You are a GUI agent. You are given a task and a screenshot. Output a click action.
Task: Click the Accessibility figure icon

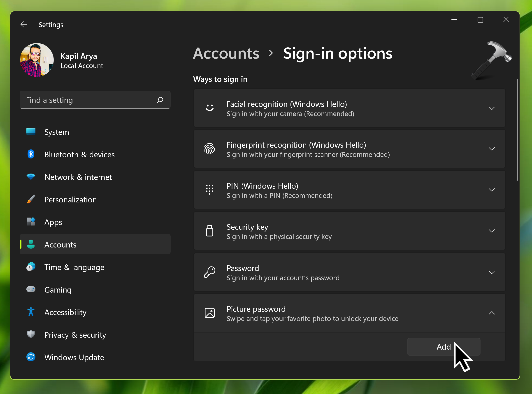pyautogui.click(x=31, y=312)
